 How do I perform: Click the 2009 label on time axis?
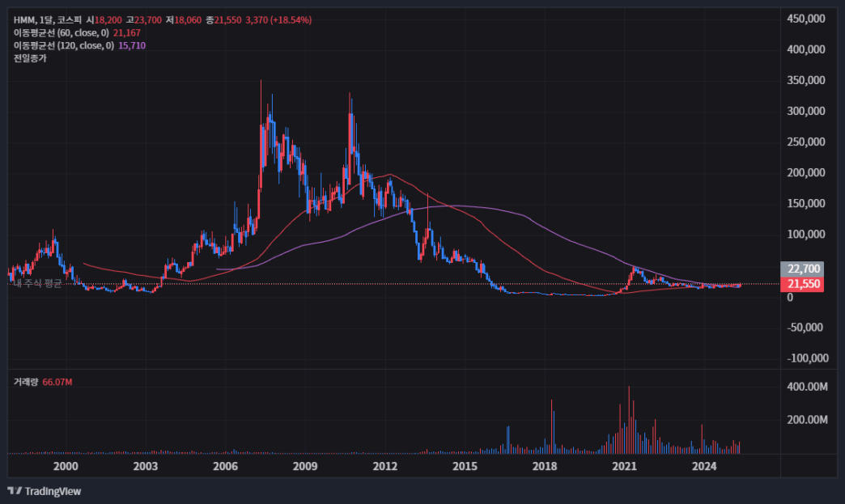pos(305,466)
